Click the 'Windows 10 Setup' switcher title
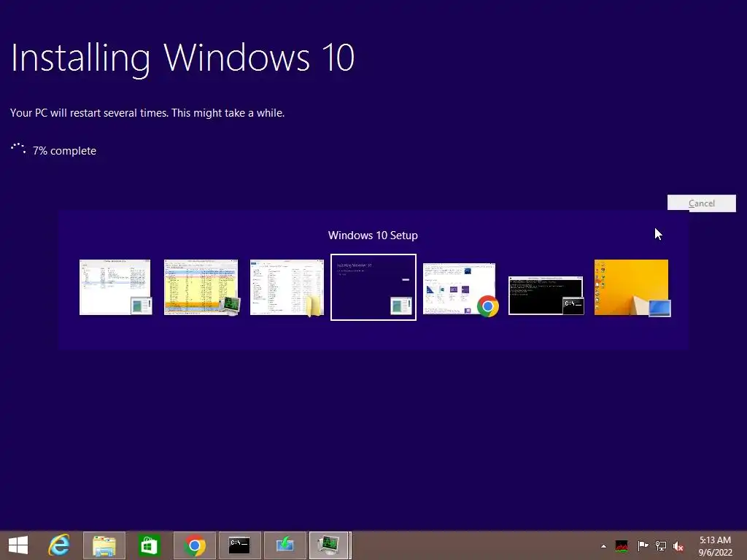Viewport: 747px width, 560px height. click(x=373, y=236)
